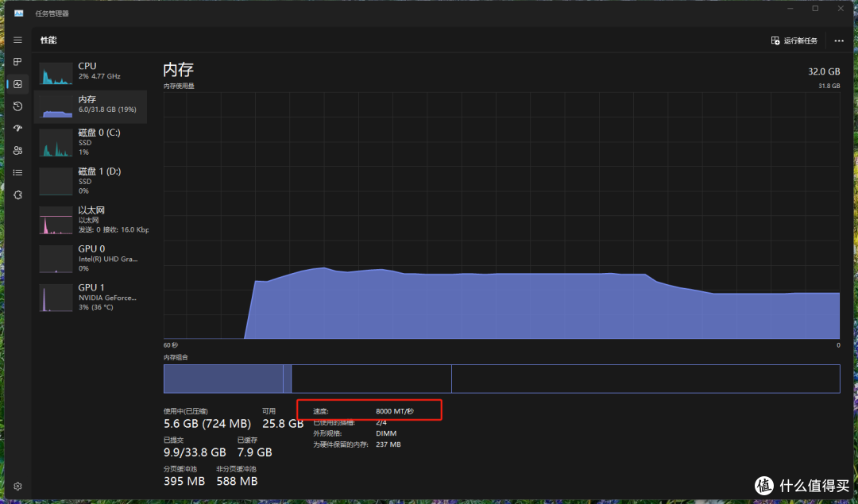Click the 任务管理器 window title

[52, 13]
